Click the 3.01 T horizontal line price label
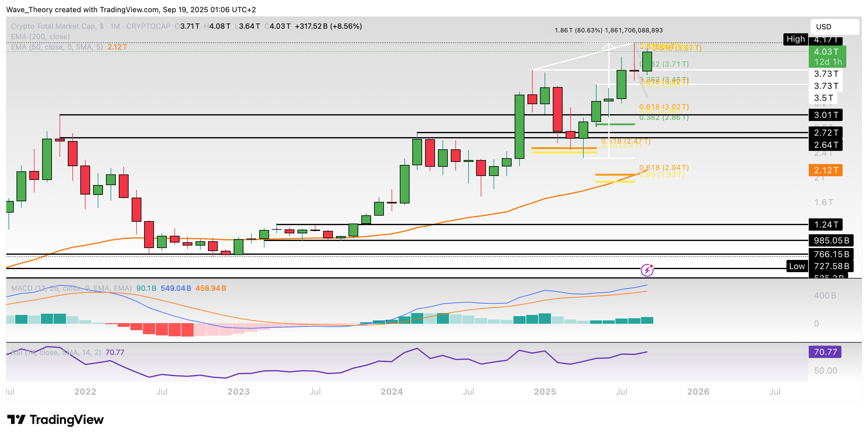This screenshot has width=868, height=438. [x=825, y=115]
